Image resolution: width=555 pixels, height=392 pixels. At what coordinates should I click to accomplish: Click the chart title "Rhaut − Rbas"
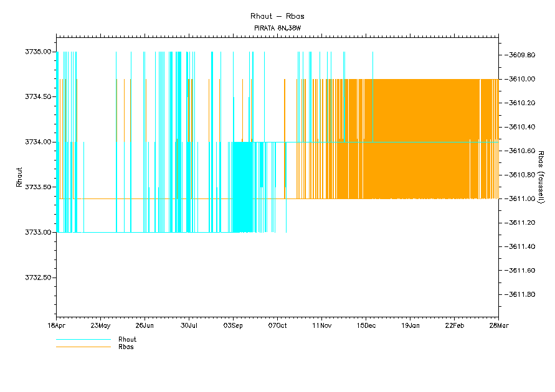[x=277, y=16]
